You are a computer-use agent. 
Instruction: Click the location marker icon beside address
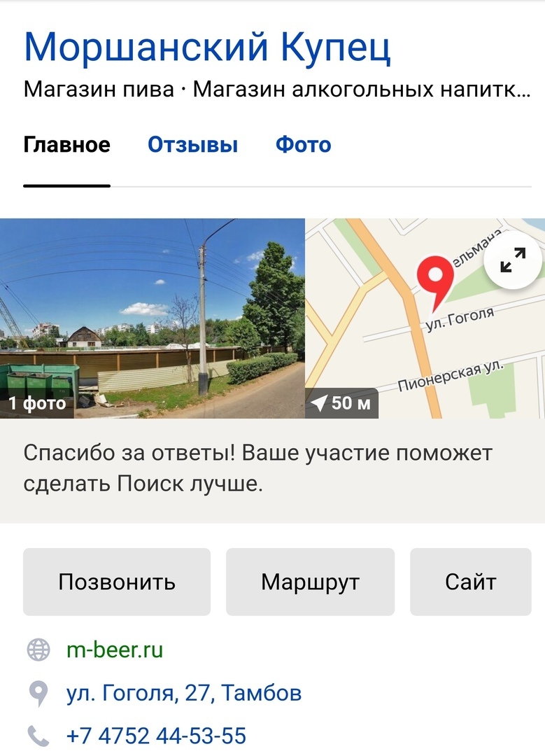(x=38, y=693)
